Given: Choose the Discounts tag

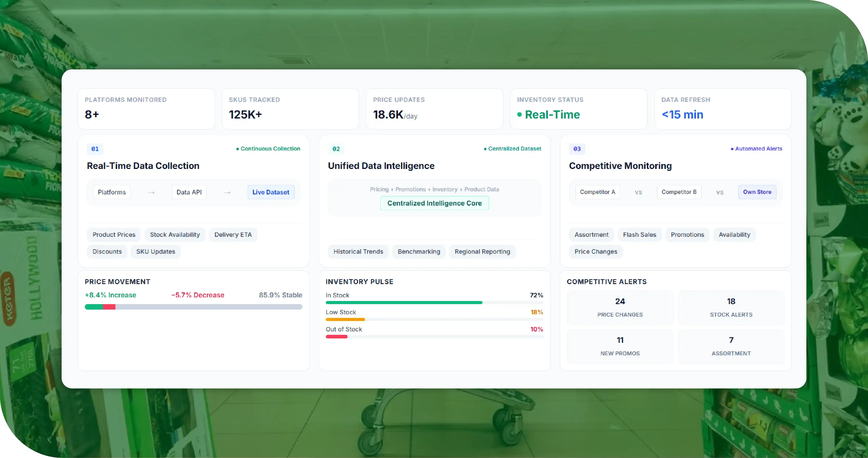Looking at the screenshot, I should click(x=107, y=251).
